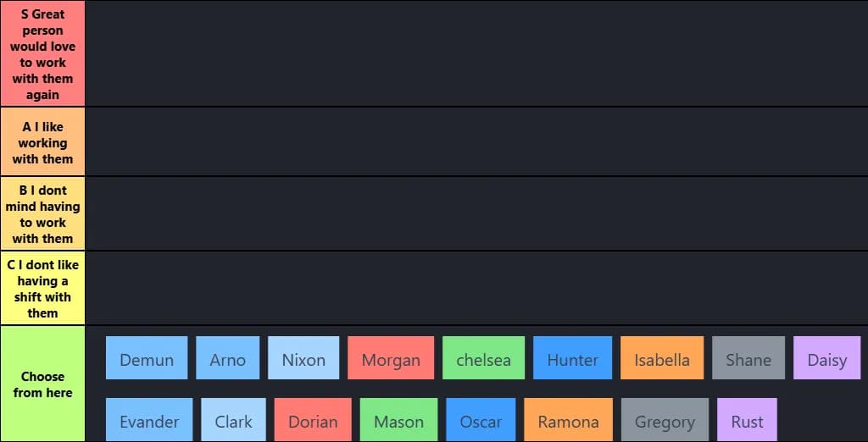Click the Hunter name tile
This screenshot has height=442, width=868.
572,358
